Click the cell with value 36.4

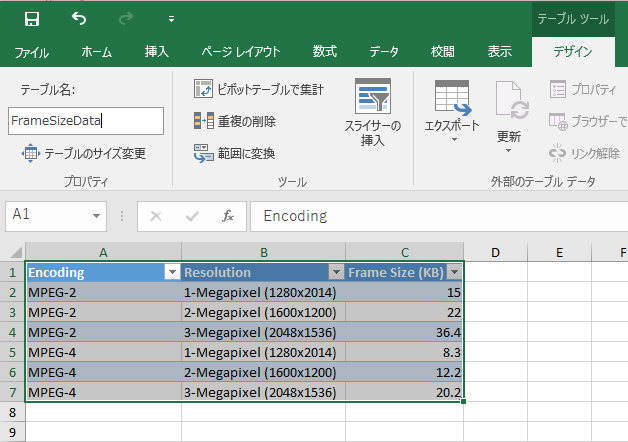[405, 332]
